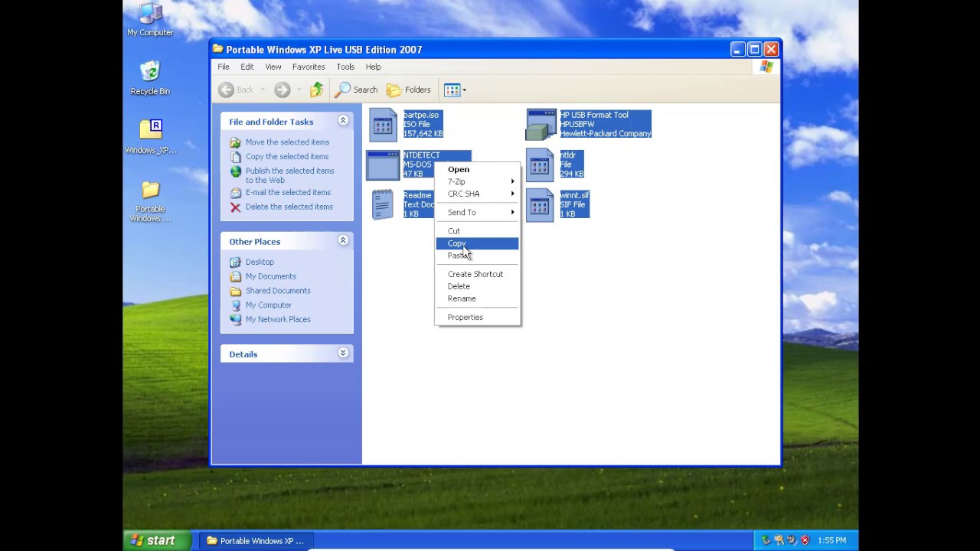Select the HP USB Format Tool icon
This screenshot has height=551, width=980.
(541, 124)
